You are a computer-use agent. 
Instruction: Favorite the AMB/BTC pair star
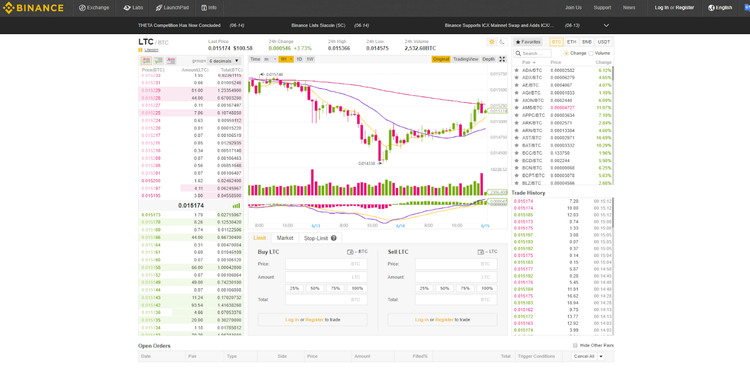pyautogui.click(x=517, y=108)
